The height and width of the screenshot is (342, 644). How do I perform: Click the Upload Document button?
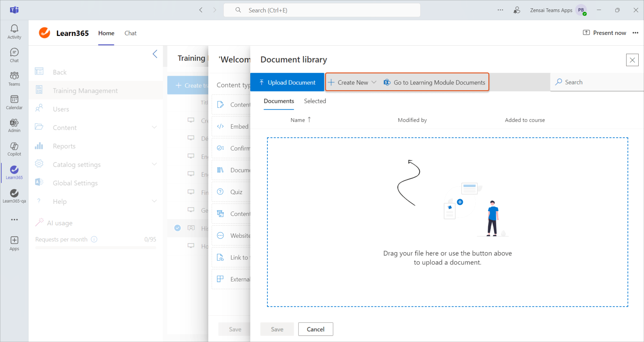coord(287,82)
